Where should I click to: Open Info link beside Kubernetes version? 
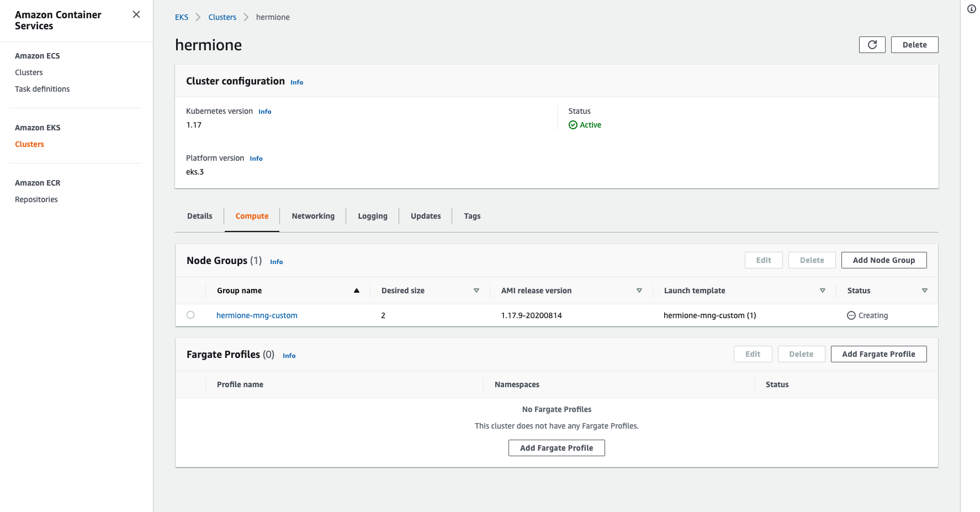tap(265, 112)
